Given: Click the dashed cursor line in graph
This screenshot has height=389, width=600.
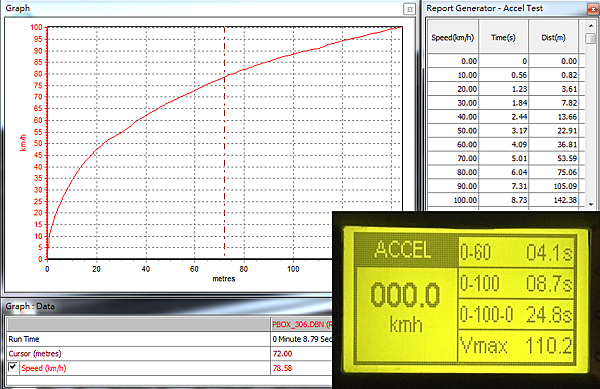Looking at the screenshot, I should (225, 142).
